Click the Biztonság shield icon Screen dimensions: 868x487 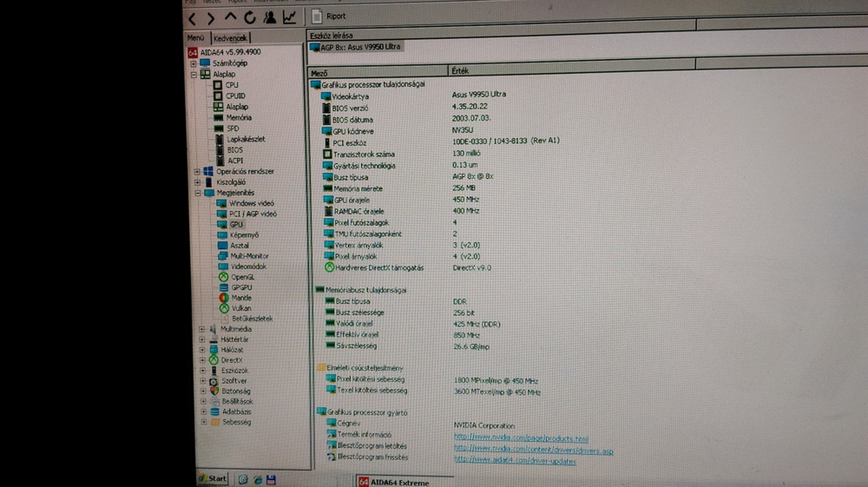[214, 391]
